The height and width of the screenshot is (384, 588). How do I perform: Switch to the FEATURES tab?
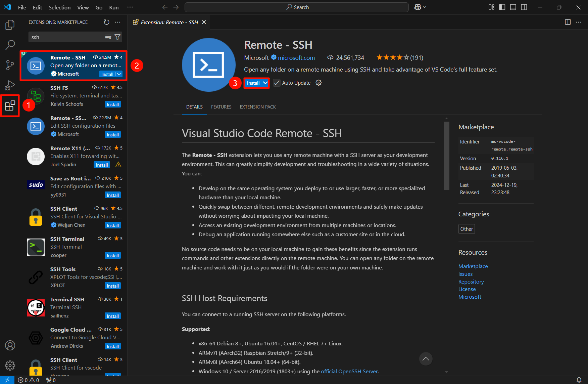point(221,107)
